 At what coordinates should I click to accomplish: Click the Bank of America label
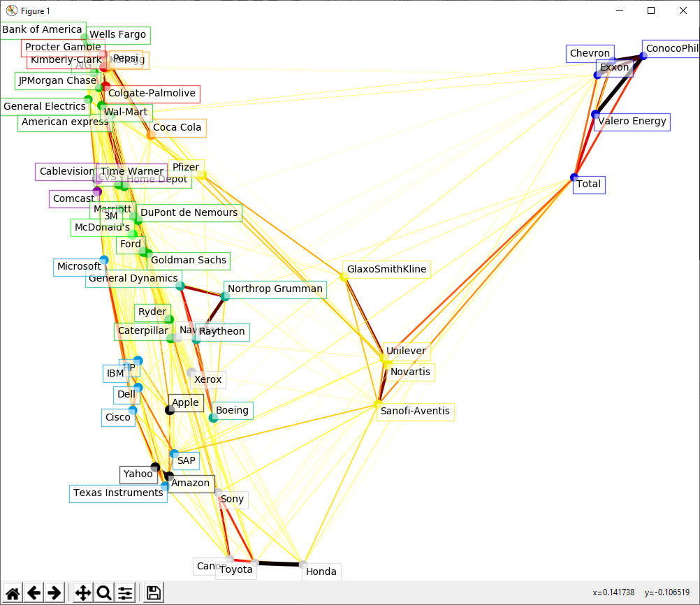point(43,29)
